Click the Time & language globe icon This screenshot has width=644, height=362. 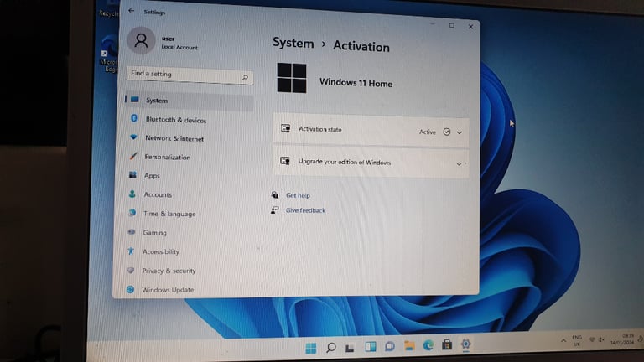(x=132, y=213)
